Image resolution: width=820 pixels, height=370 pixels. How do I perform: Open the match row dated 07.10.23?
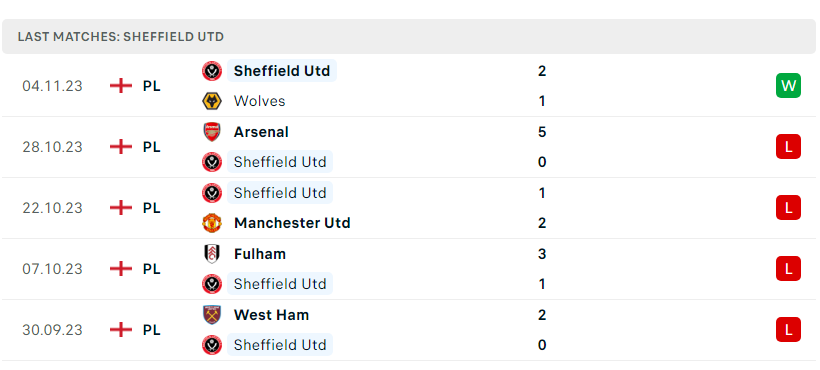click(x=409, y=269)
